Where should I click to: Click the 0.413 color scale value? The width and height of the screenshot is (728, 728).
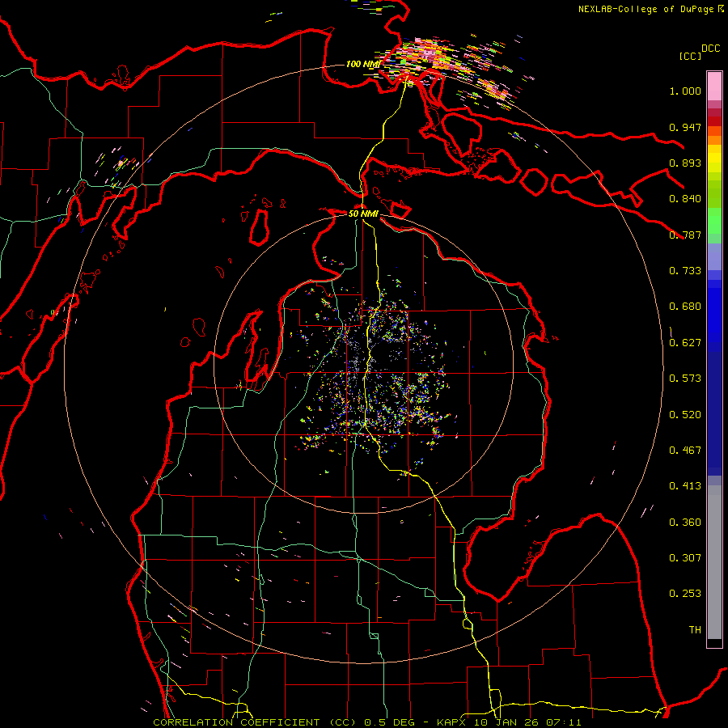685,486
